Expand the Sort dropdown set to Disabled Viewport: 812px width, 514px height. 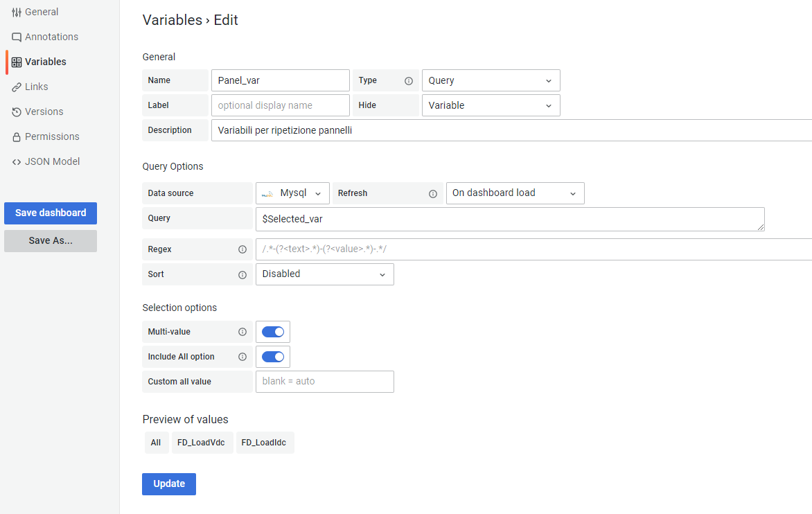[x=325, y=274]
